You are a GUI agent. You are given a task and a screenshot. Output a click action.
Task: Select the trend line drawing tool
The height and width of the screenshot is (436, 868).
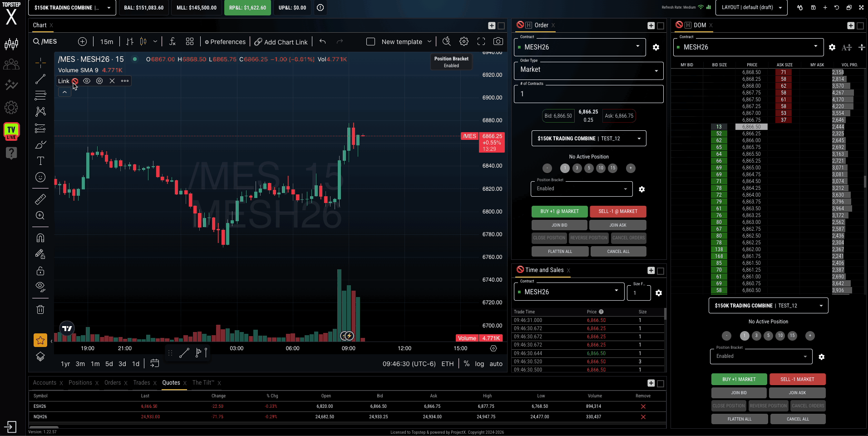[40, 79]
